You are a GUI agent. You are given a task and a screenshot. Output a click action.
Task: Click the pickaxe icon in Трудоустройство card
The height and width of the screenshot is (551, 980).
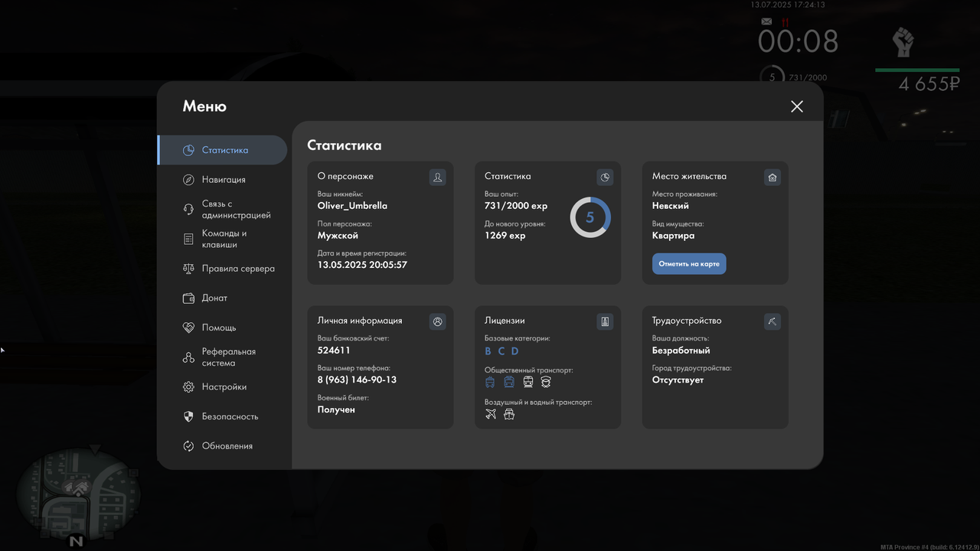click(x=773, y=321)
